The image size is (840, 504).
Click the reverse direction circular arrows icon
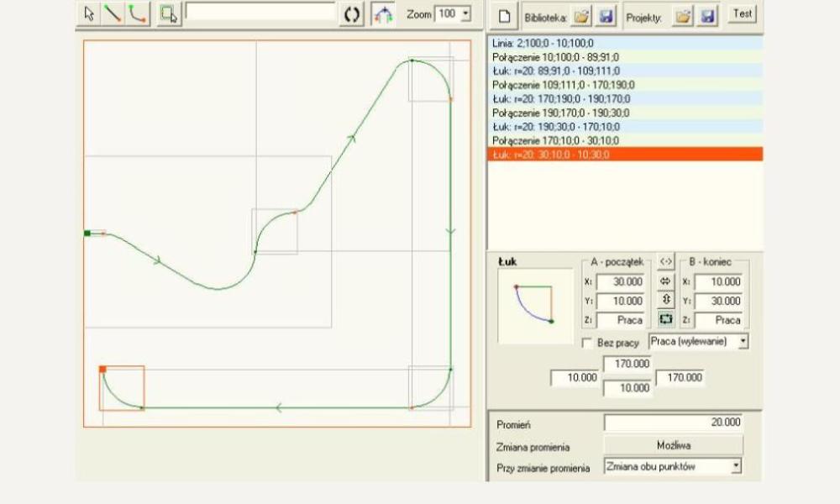click(x=351, y=14)
